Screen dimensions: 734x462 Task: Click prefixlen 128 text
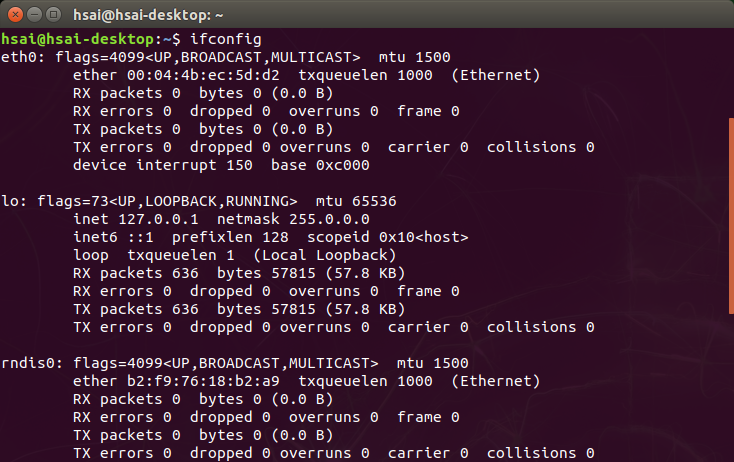(x=230, y=237)
